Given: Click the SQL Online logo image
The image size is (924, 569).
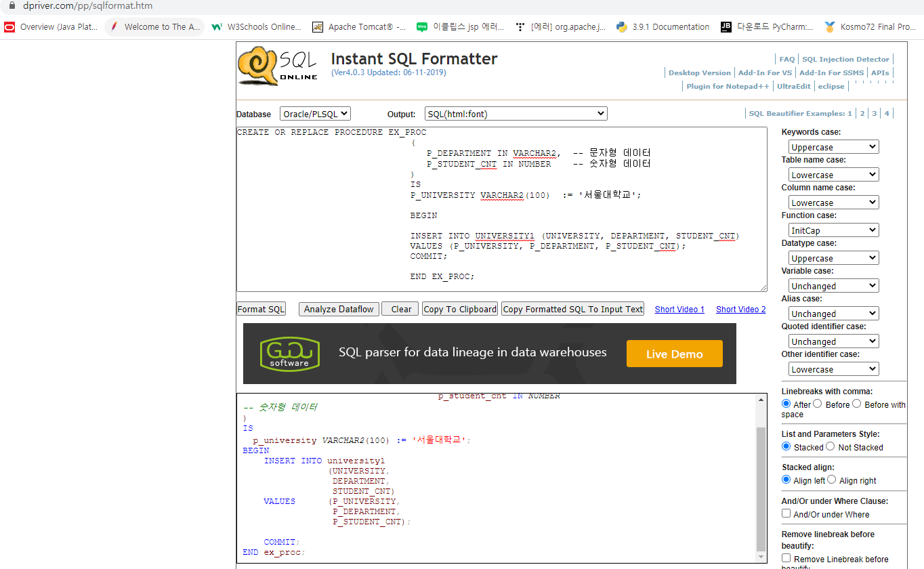Looking at the screenshot, I should (x=278, y=65).
